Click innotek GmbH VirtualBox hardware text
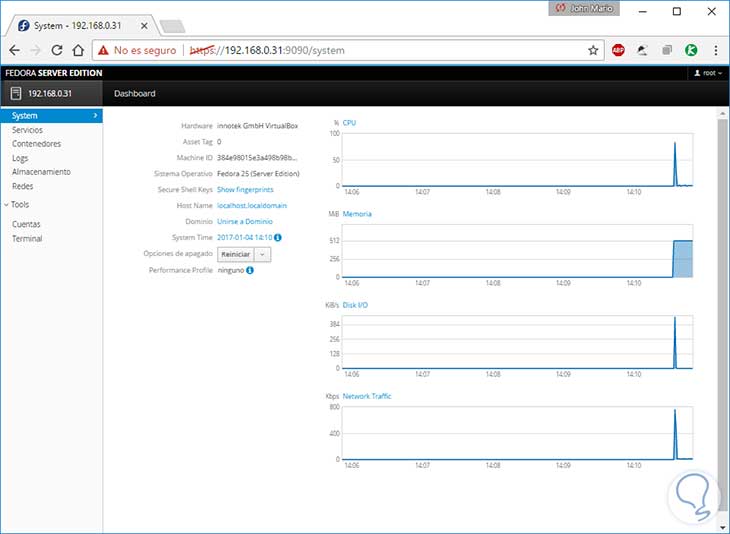The height and width of the screenshot is (534, 730). [257, 126]
